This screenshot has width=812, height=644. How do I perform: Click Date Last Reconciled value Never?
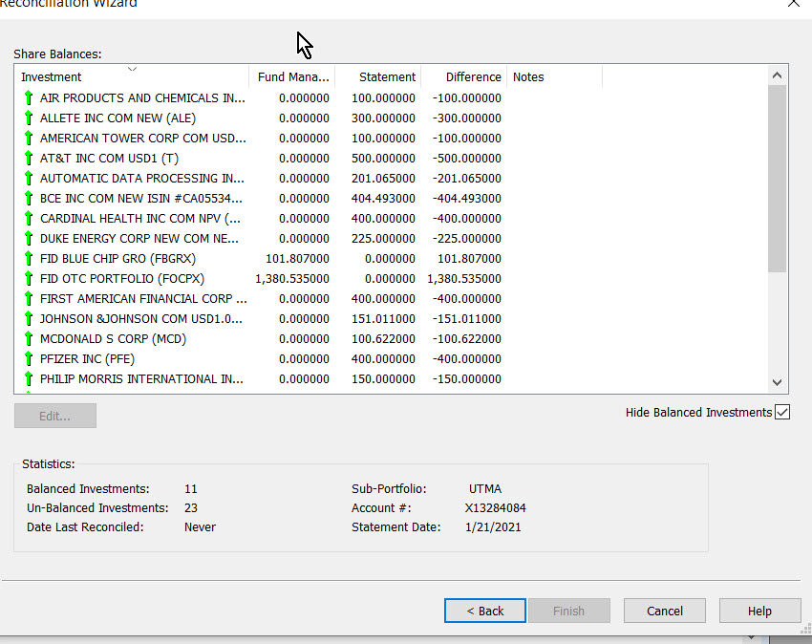coord(200,526)
